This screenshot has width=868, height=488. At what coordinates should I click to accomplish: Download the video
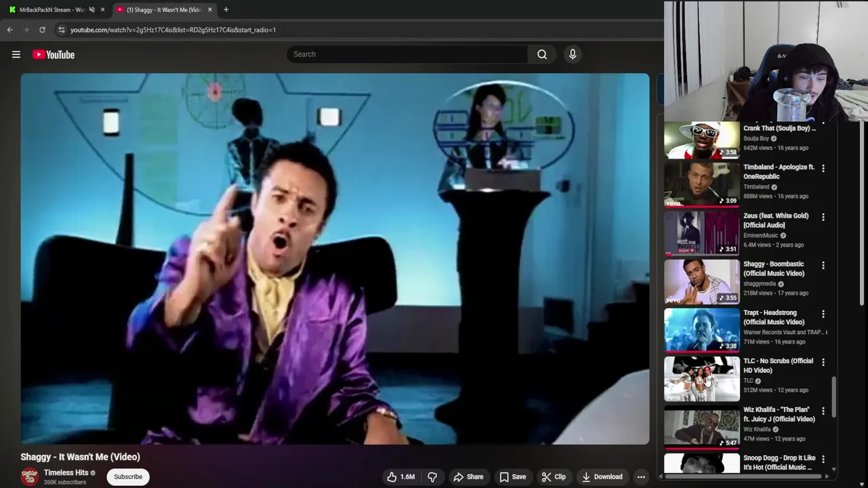click(x=602, y=476)
